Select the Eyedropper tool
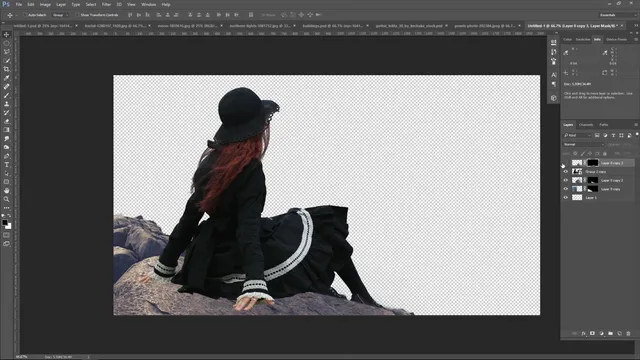The width and height of the screenshot is (640, 360). pos(7,78)
